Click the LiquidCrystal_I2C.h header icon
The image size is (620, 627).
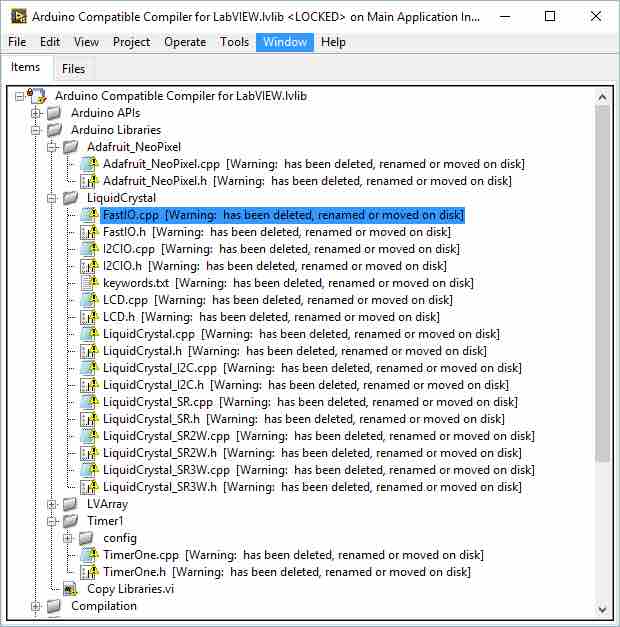click(x=89, y=385)
